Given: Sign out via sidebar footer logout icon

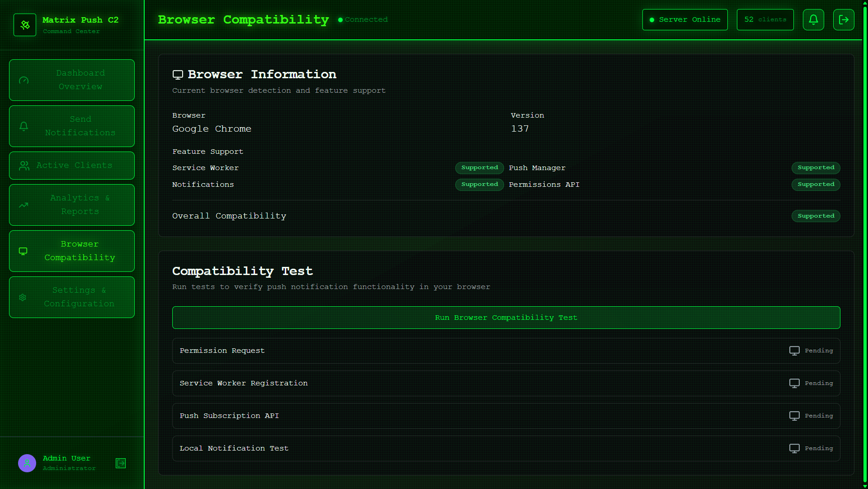Looking at the screenshot, I should click(x=121, y=463).
